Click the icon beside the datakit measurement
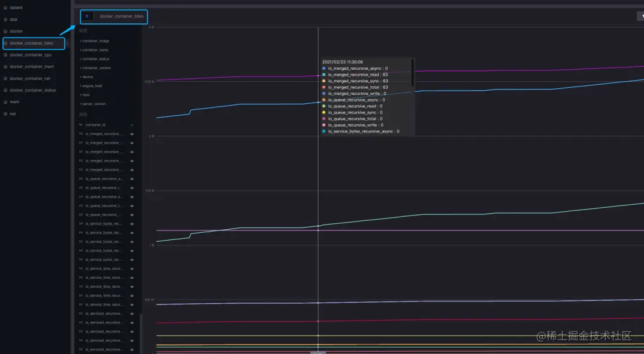 (5, 8)
